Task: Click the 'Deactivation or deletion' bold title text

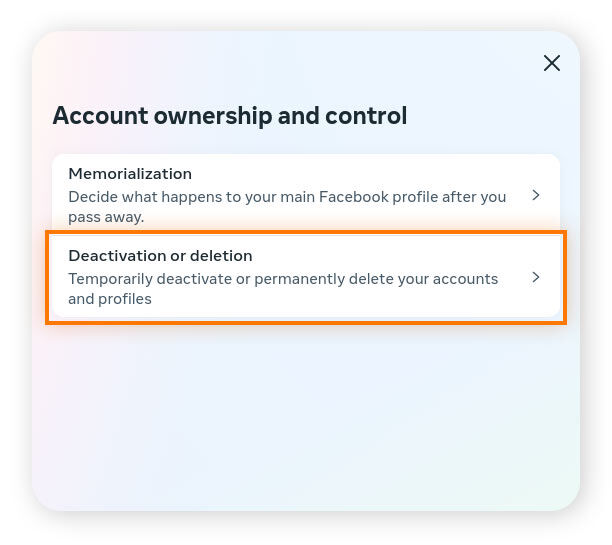Action: (x=160, y=256)
